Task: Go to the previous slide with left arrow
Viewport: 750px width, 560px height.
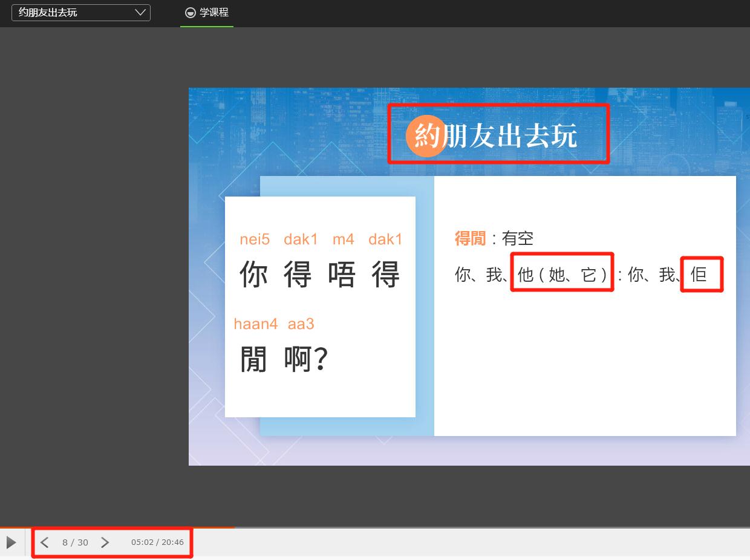Action: (x=45, y=542)
